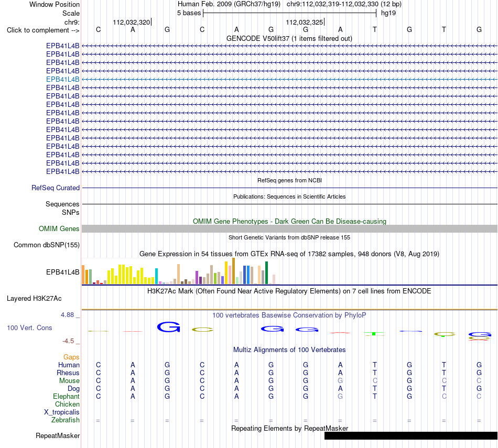Viewport: 498px width, 448px height.
Task: Click the tallest golden-brown GTEx bar
Action: (233, 271)
